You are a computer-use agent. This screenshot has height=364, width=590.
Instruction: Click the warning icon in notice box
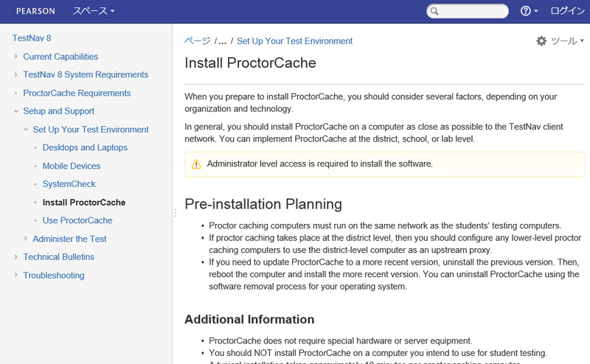[196, 164]
